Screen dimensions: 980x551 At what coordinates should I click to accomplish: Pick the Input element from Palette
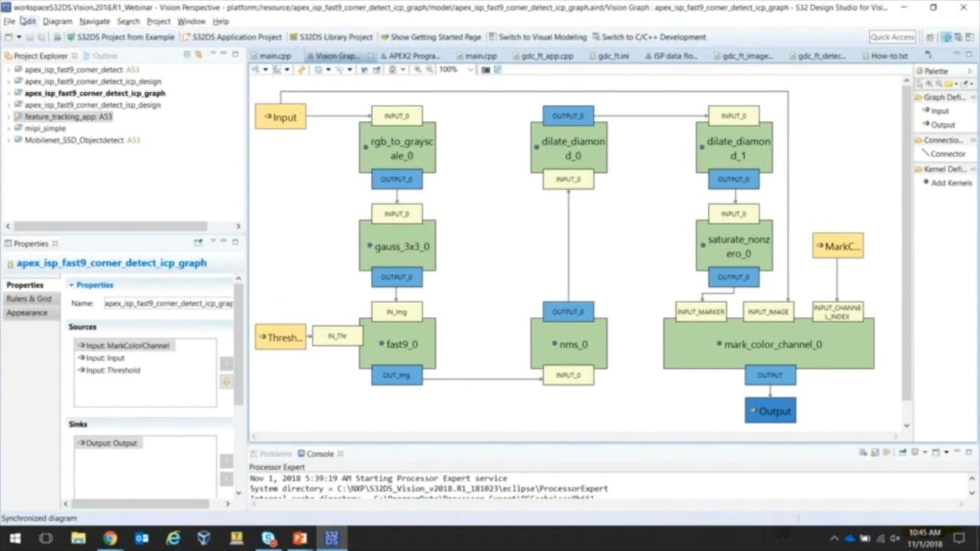tap(939, 111)
